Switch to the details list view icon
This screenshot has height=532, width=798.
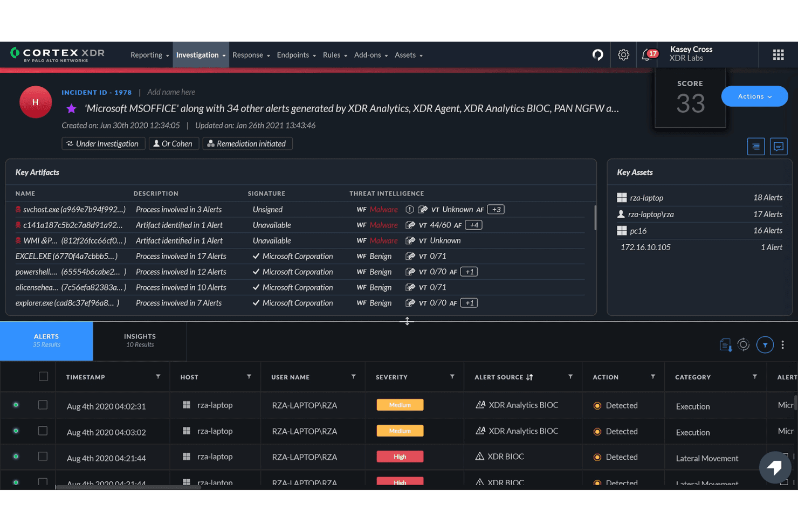point(756,146)
